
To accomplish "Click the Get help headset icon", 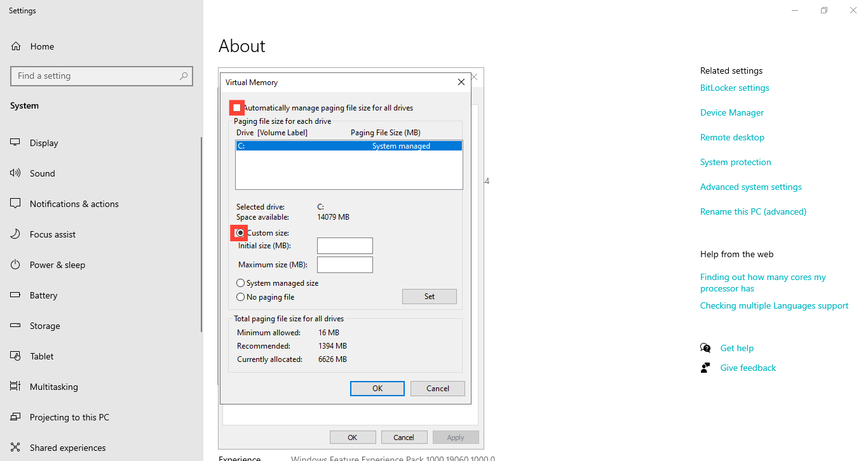I will tap(705, 347).
